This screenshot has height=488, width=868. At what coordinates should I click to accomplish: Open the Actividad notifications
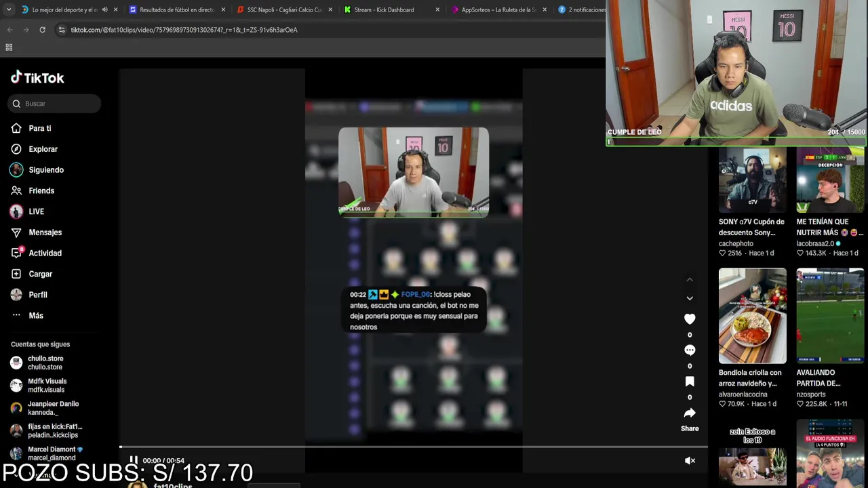pos(45,253)
